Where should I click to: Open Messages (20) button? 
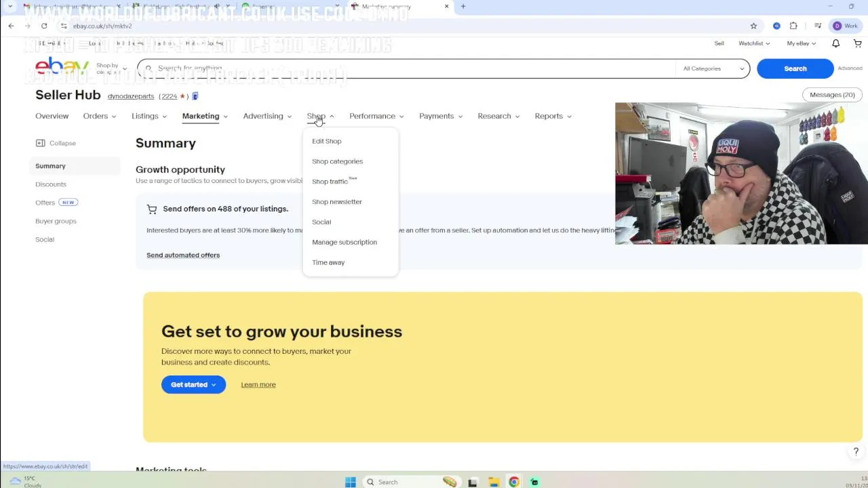(832, 95)
